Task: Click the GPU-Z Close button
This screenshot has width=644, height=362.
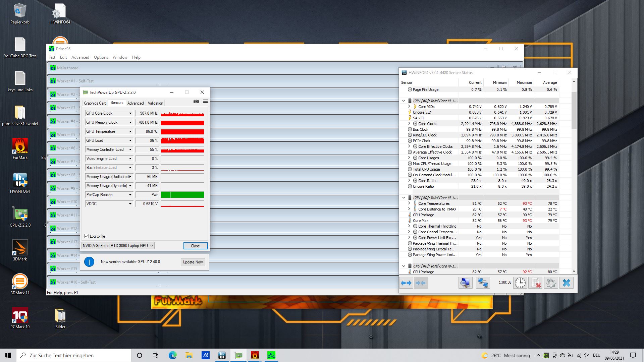Action: 195,246
